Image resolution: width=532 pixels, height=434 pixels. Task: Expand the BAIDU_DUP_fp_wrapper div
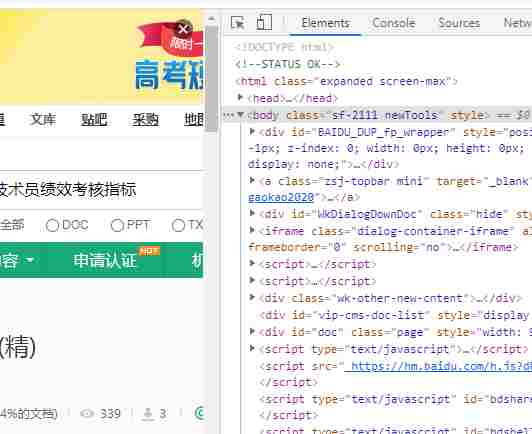coord(252,131)
